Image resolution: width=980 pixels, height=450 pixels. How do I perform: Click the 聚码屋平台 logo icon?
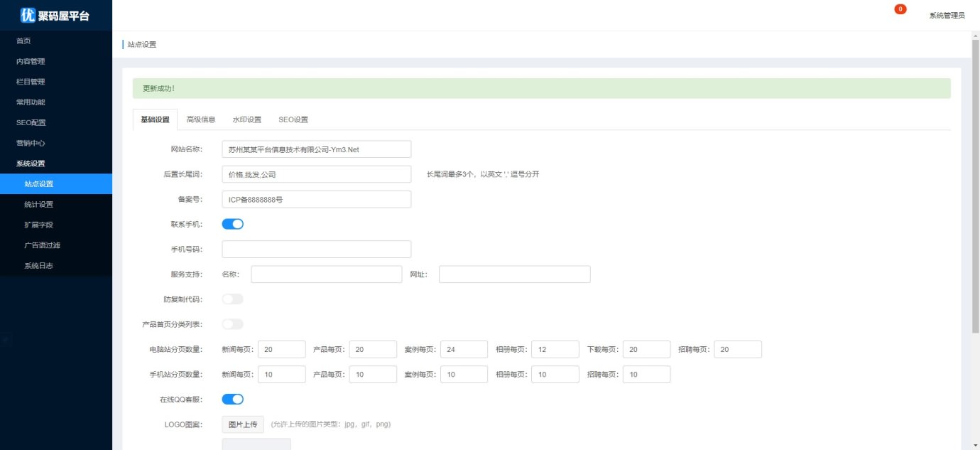click(x=28, y=15)
